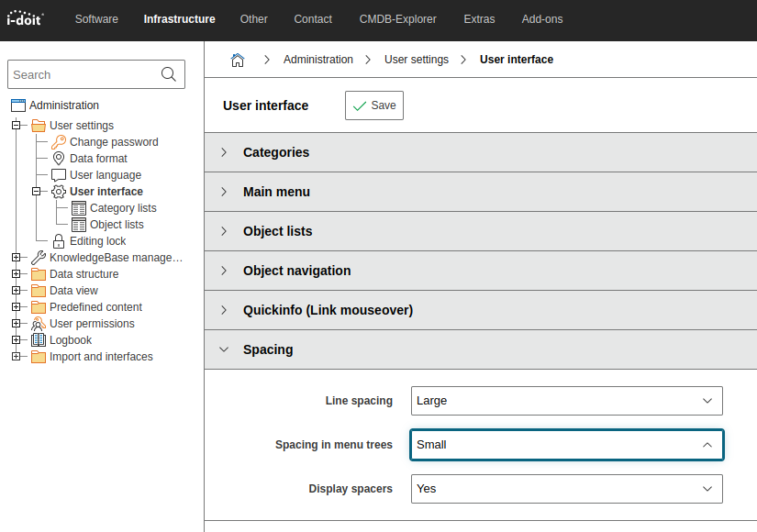Click the i-doit logo
The height and width of the screenshot is (532, 757).
click(25, 18)
